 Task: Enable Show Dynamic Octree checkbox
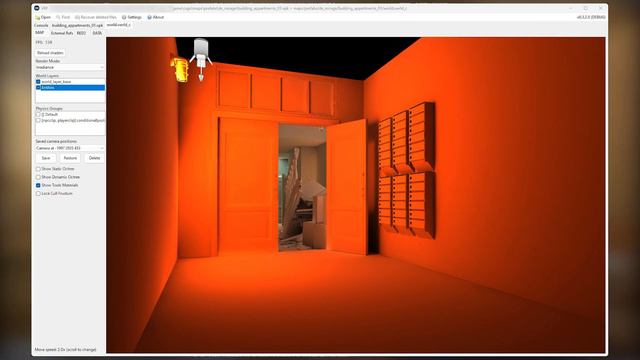pyautogui.click(x=38, y=177)
